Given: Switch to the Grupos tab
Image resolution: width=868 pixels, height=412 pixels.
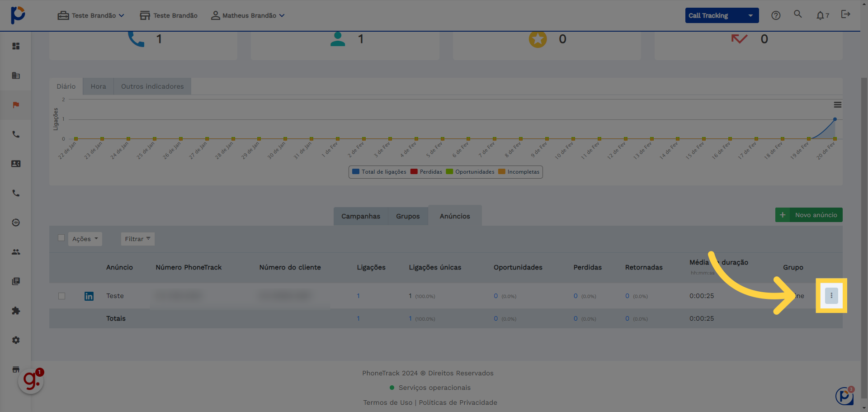Looking at the screenshot, I should click(x=408, y=216).
